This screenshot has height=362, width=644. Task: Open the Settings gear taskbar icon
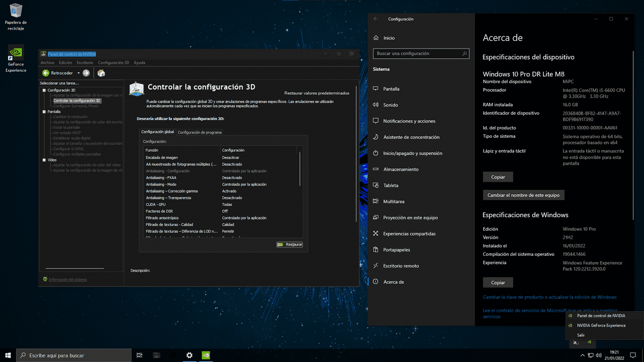[189, 355]
